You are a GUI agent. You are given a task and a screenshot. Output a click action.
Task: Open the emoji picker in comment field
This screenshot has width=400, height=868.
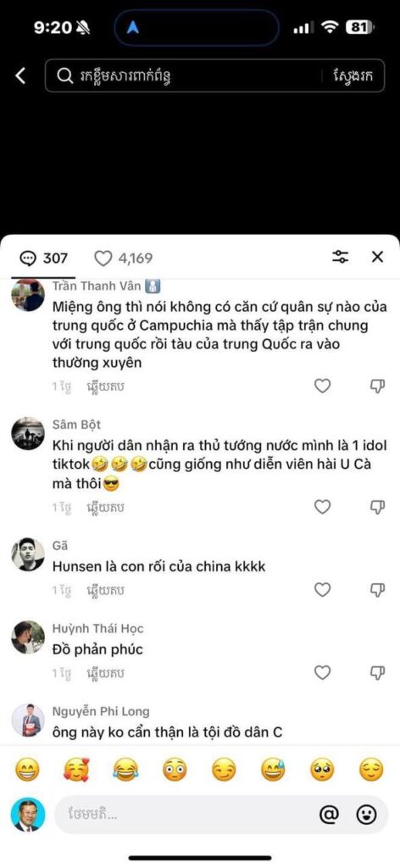pyautogui.click(x=366, y=814)
